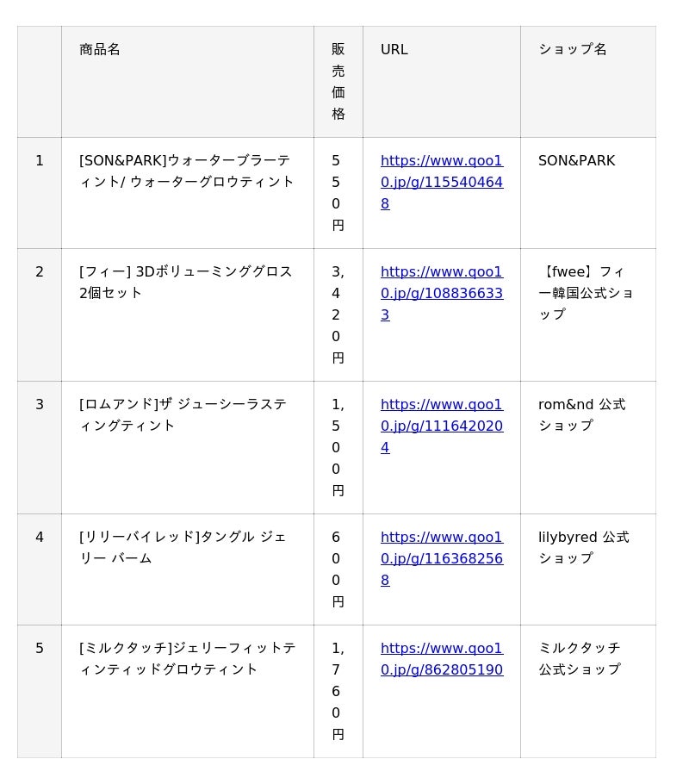Click the 550円 price cell
This screenshot has width=689, height=784.
pos(338,193)
